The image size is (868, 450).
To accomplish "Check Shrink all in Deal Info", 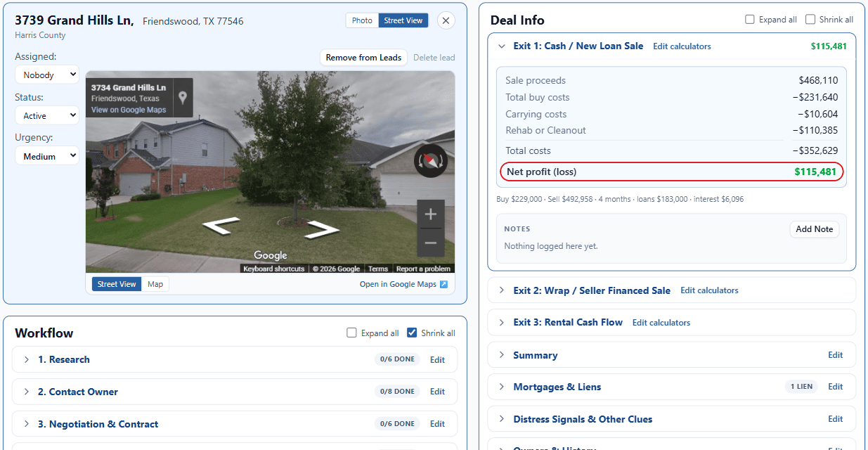I will [x=810, y=20].
